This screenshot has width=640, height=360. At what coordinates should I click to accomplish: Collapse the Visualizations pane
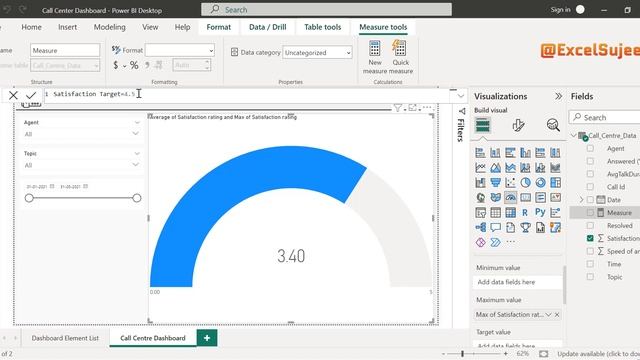(558, 96)
